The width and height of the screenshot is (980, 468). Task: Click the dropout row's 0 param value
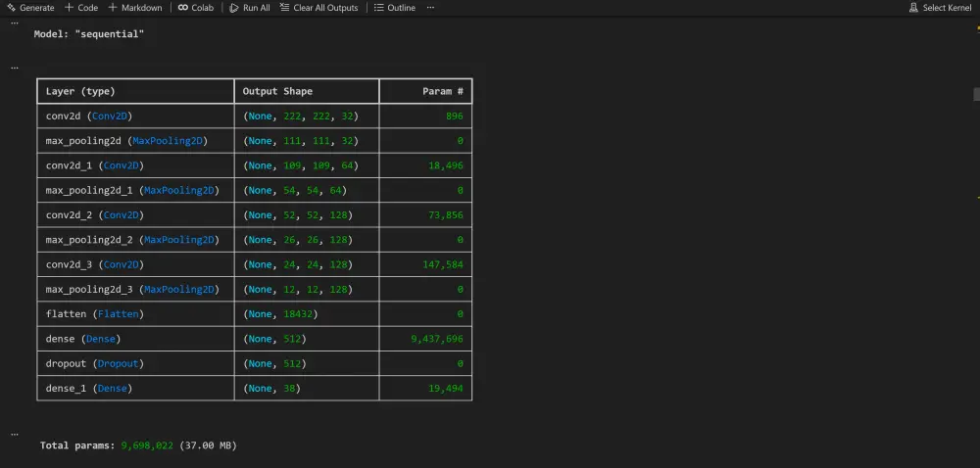click(x=460, y=364)
